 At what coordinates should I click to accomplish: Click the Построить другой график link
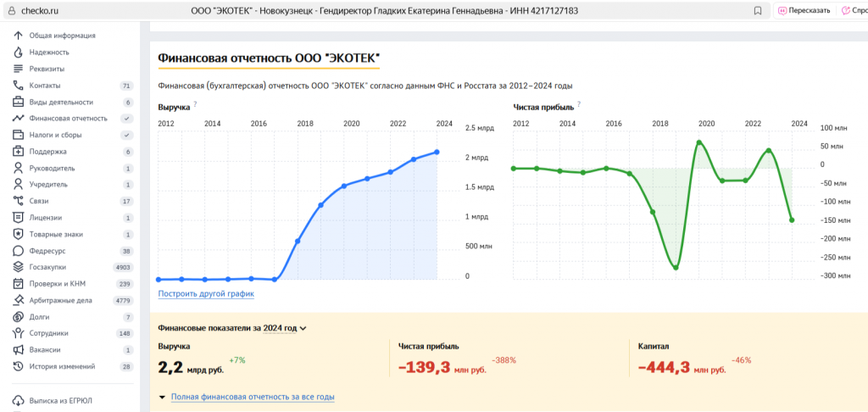click(206, 294)
